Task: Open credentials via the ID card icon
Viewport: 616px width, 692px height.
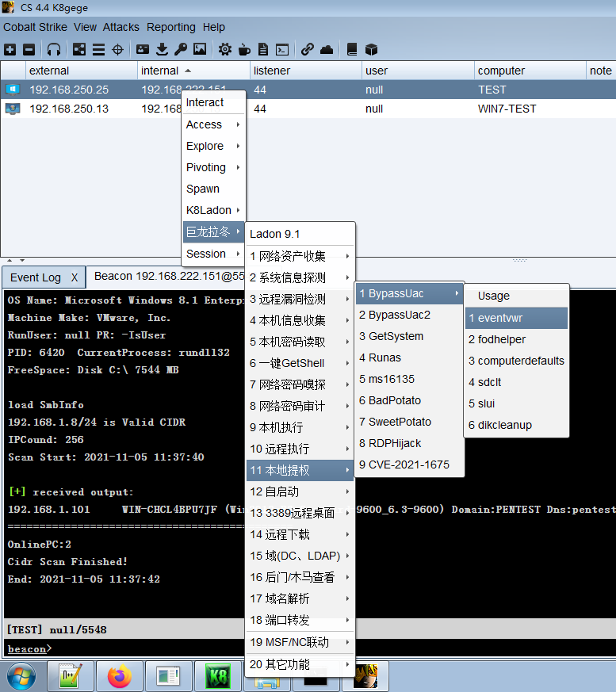Action: (143, 49)
